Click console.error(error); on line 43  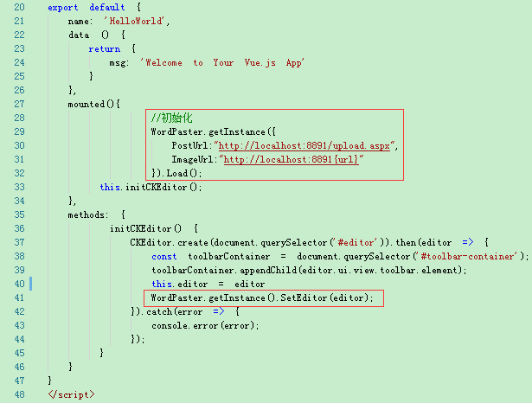click(205, 326)
